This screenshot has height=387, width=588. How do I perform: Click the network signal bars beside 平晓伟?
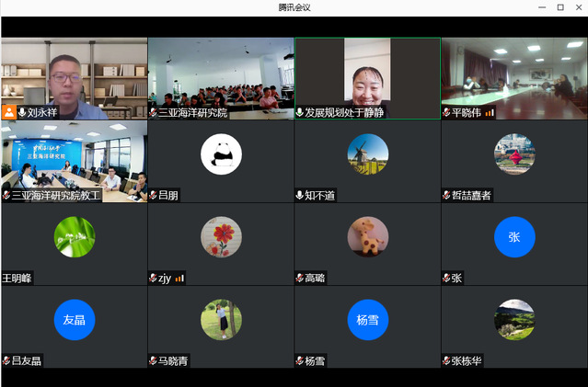pyautogui.click(x=490, y=112)
